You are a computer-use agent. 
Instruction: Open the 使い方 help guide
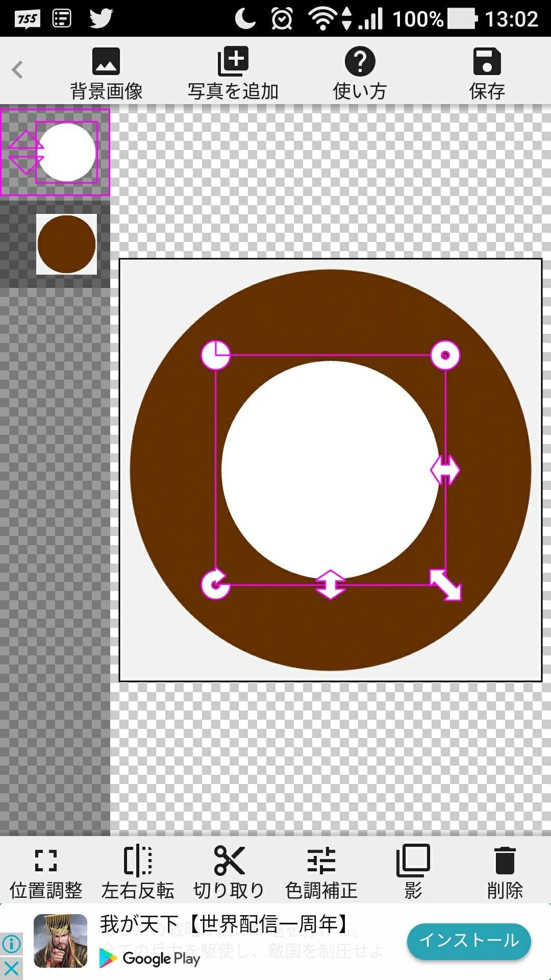click(360, 73)
